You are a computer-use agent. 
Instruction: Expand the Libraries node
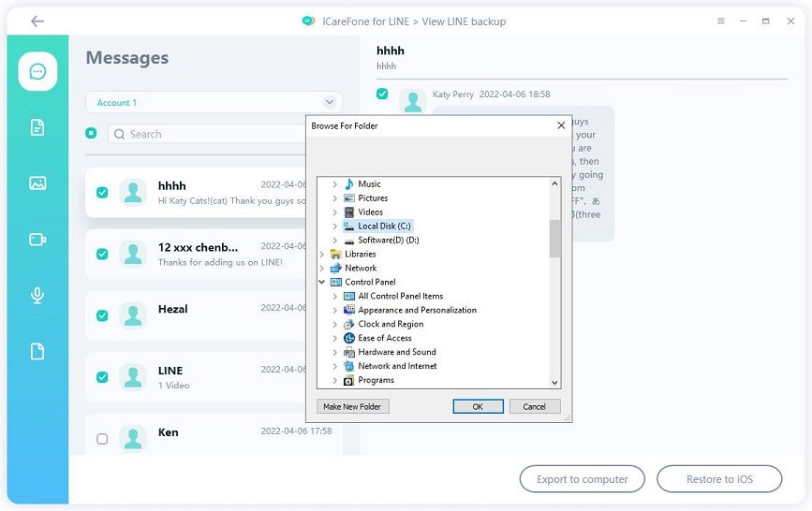click(321, 254)
